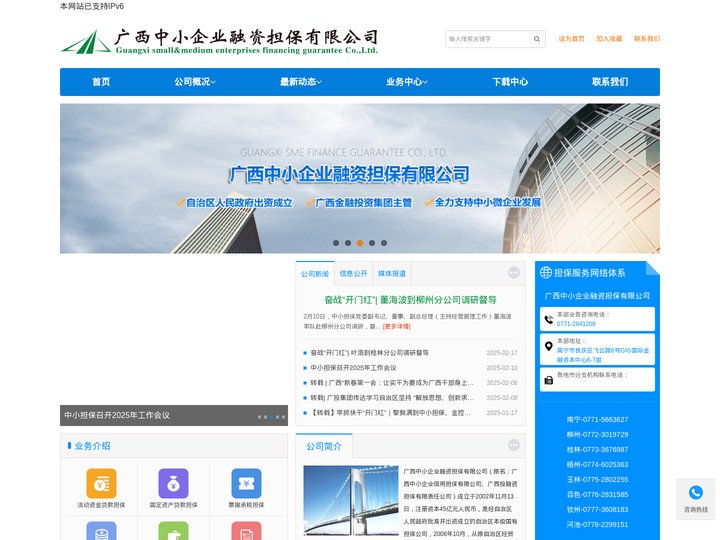Open 下载中心 in navigation bar
This screenshot has height=540, width=720.
510,82
